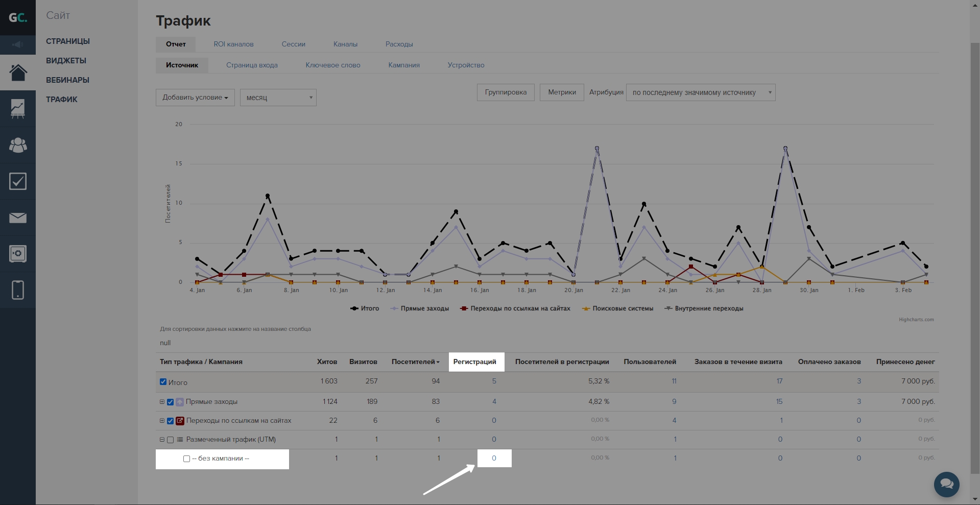
Task: Open the safe icon in sidebar
Action: [x=18, y=254]
